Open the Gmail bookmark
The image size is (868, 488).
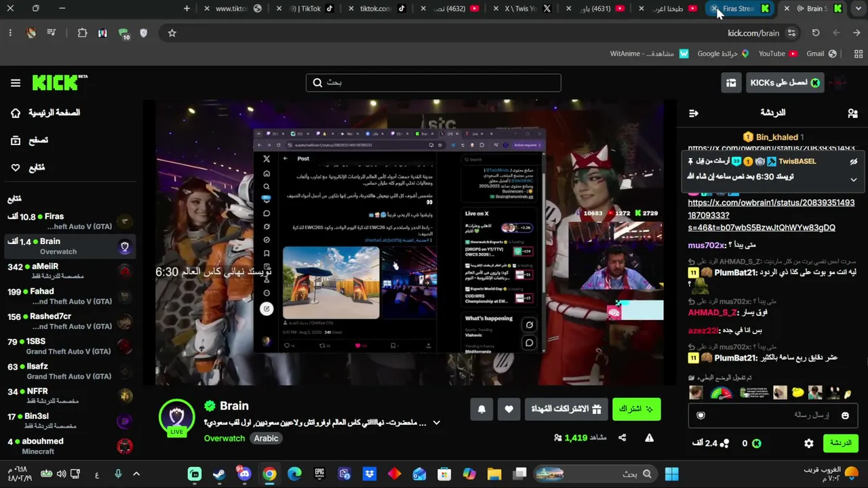822,54
